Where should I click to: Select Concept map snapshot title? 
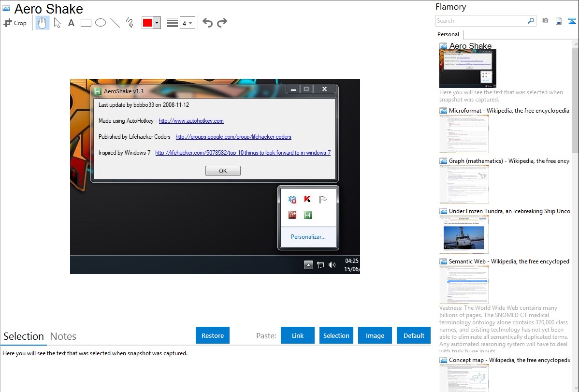coord(509,360)
